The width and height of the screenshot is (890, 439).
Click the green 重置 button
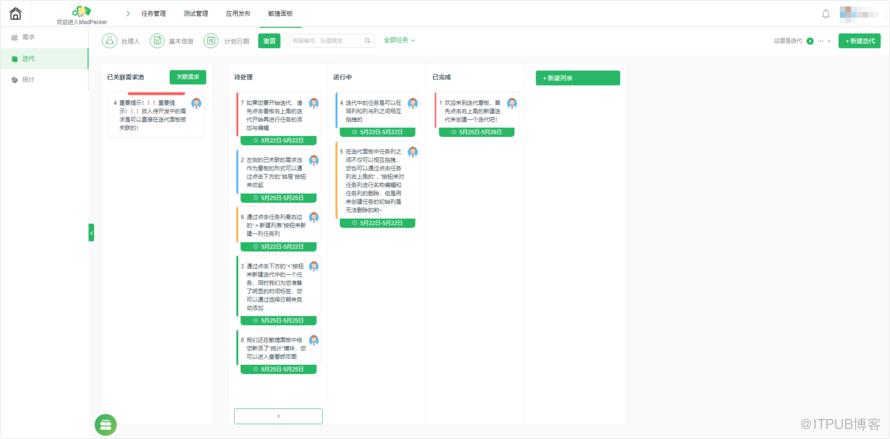coord(269,41)
